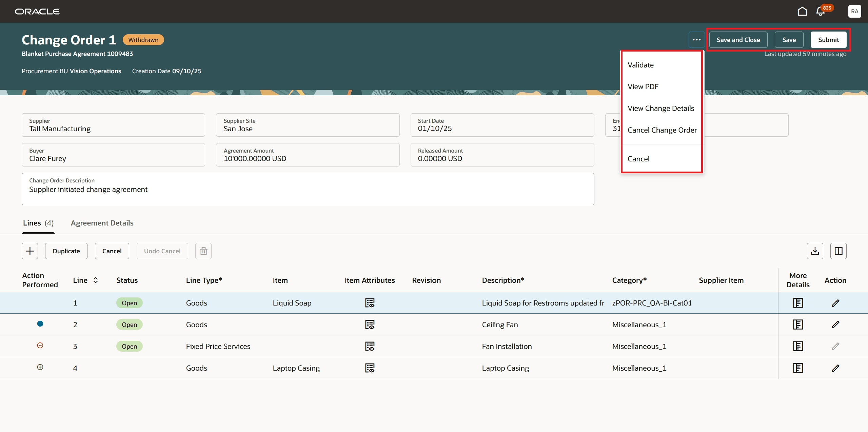The height and width of the screenshot is (432, 868).
Task: Click the undo action icon on line 4
Action: pos(40,367)
